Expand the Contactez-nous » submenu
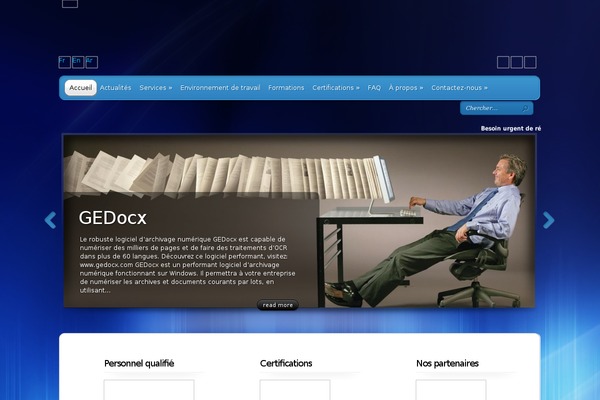 [x=459, y=88]
